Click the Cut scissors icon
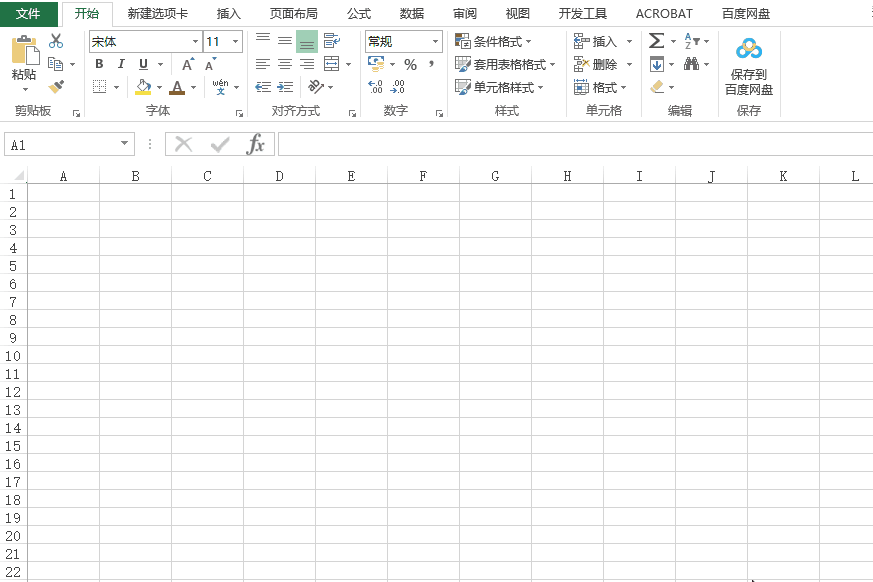873x582 pixels. click(56, 42)
